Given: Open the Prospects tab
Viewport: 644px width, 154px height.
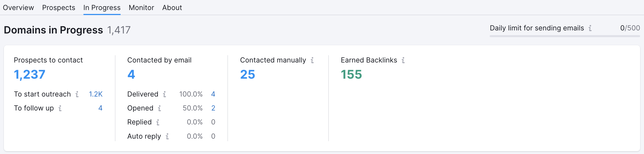Looking at the screenshot, I should pyautogui.click(x=58, y=8).
